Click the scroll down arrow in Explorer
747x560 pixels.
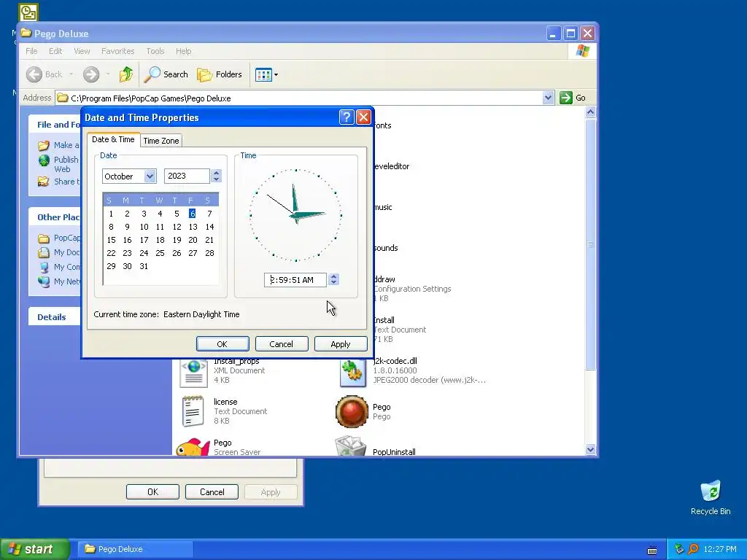pyautogui.click(x=590, y=449)
